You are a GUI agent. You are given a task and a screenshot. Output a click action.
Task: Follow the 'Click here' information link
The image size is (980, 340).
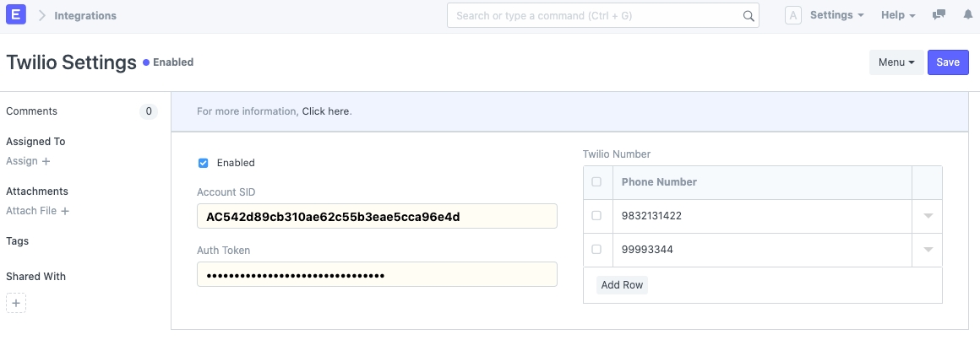click(325, 111)
